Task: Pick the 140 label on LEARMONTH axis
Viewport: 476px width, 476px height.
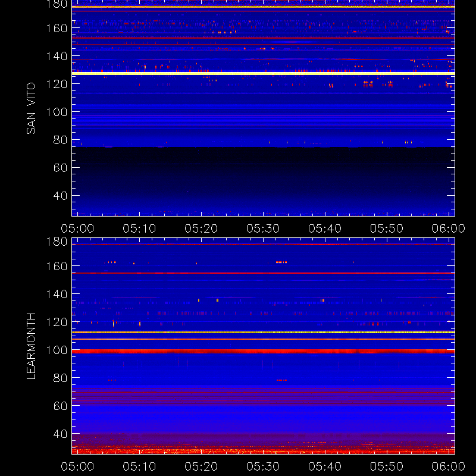Action: click(x=57, y=294)
